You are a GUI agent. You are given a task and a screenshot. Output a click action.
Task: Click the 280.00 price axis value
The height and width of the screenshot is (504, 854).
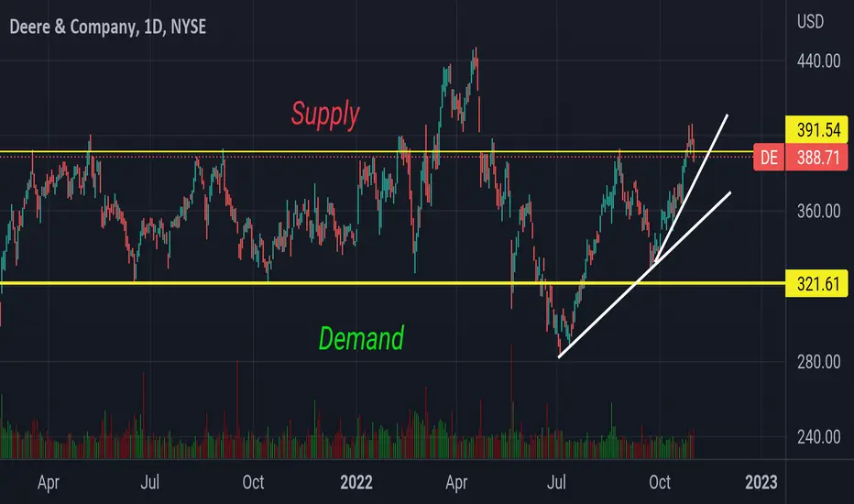(818, 361)
